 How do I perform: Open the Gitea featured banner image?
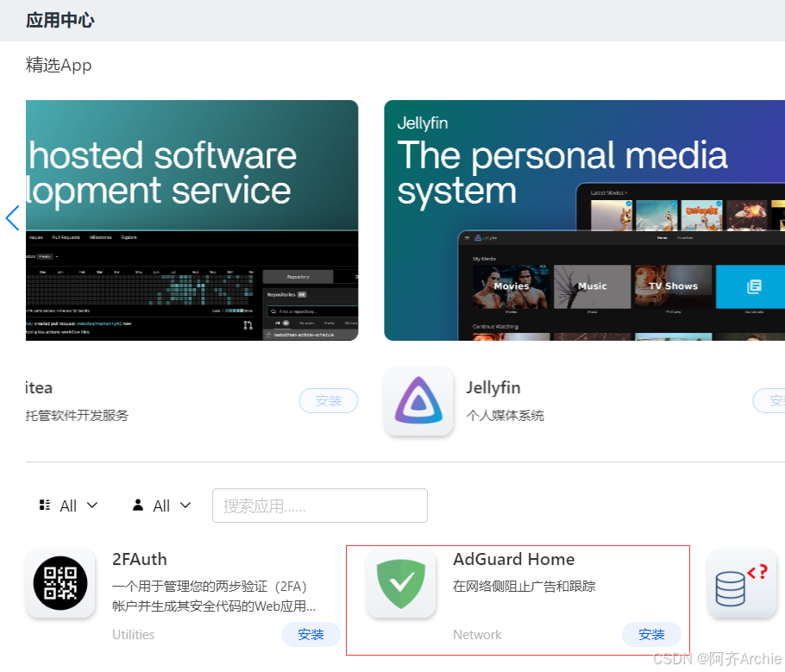pos(192,220)
